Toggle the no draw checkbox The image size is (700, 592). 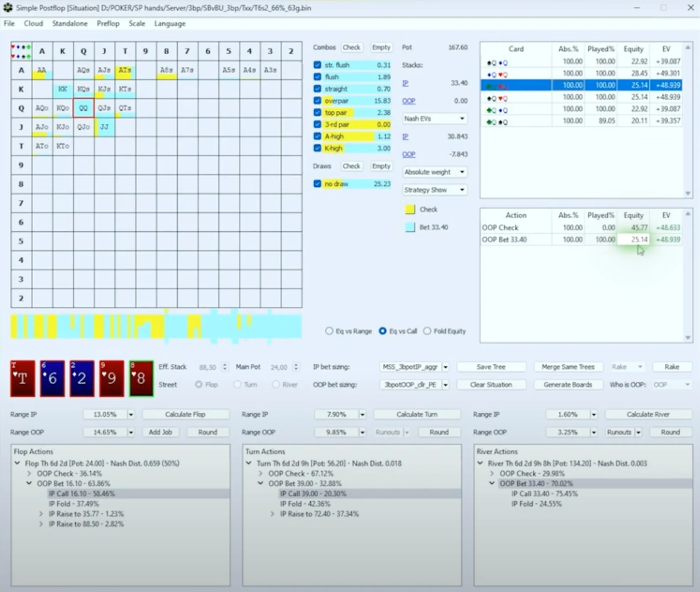[x=317, y=184]
